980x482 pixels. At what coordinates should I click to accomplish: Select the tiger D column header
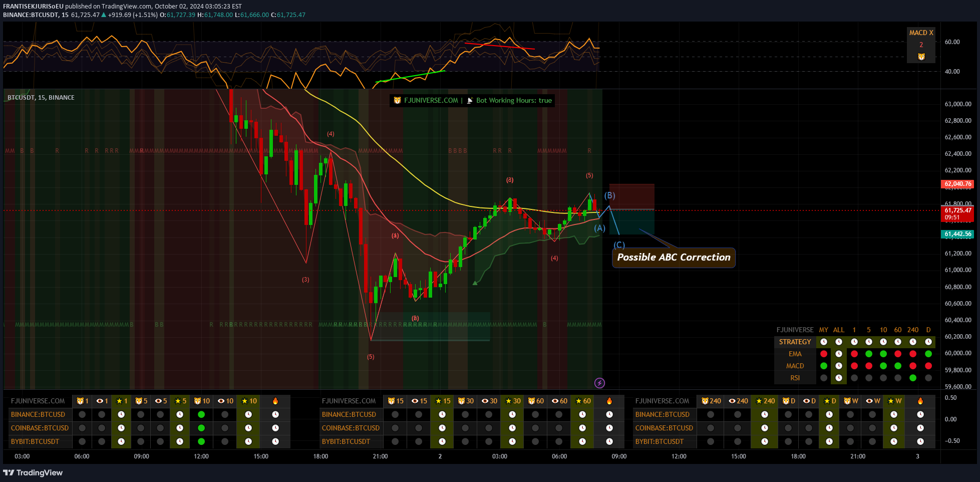pos(788,401)
